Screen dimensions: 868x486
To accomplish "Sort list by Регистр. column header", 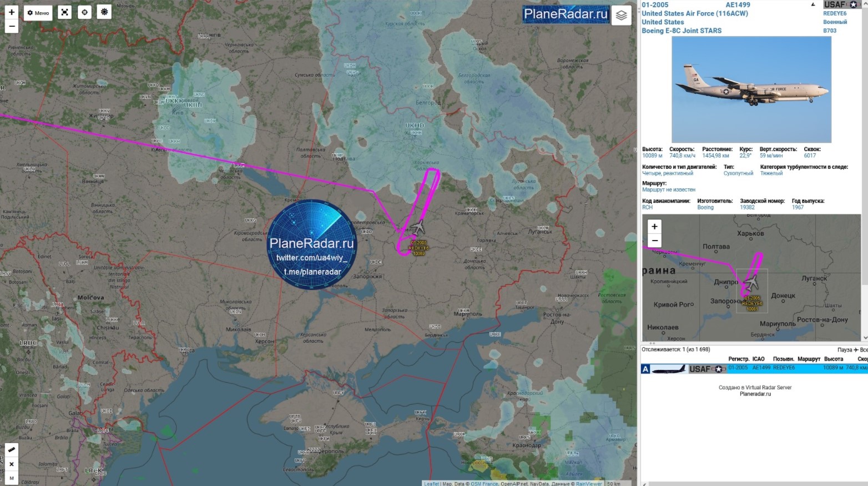I will click(739, 359).
